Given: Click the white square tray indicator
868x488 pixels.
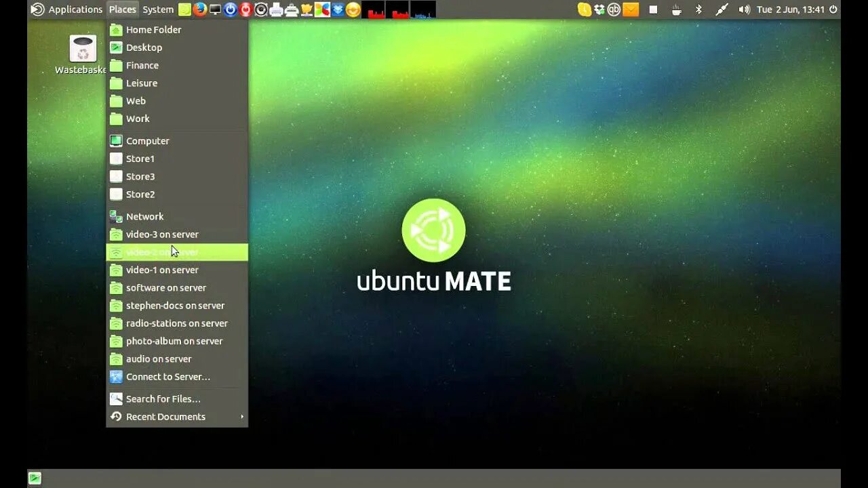Looking at the screenshot, I should 653,9.
